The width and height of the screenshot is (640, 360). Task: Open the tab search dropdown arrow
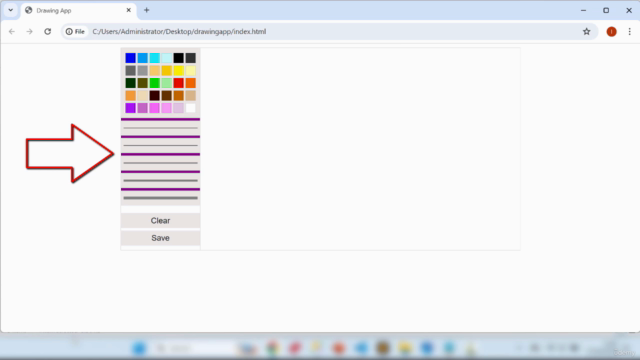(11, 10)
